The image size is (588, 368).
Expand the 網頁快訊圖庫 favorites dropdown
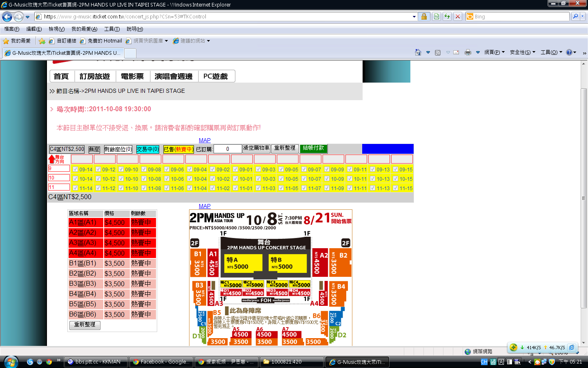coord(166,41)
